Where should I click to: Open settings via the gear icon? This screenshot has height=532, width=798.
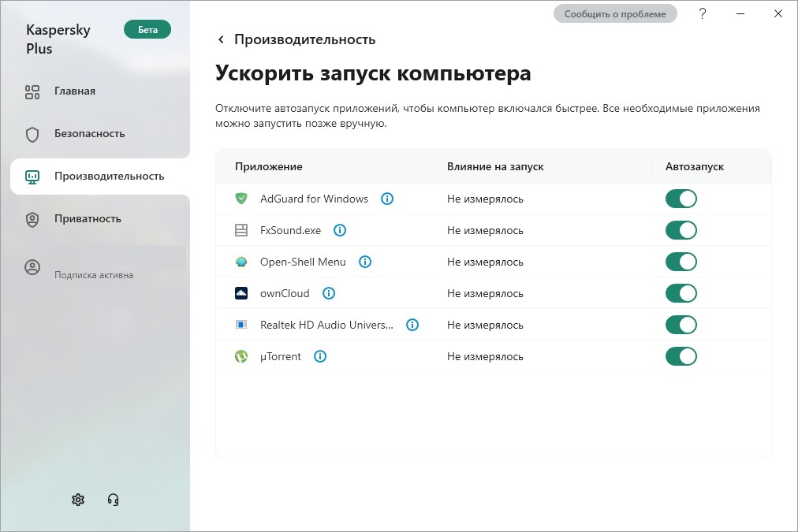(78, 500)
